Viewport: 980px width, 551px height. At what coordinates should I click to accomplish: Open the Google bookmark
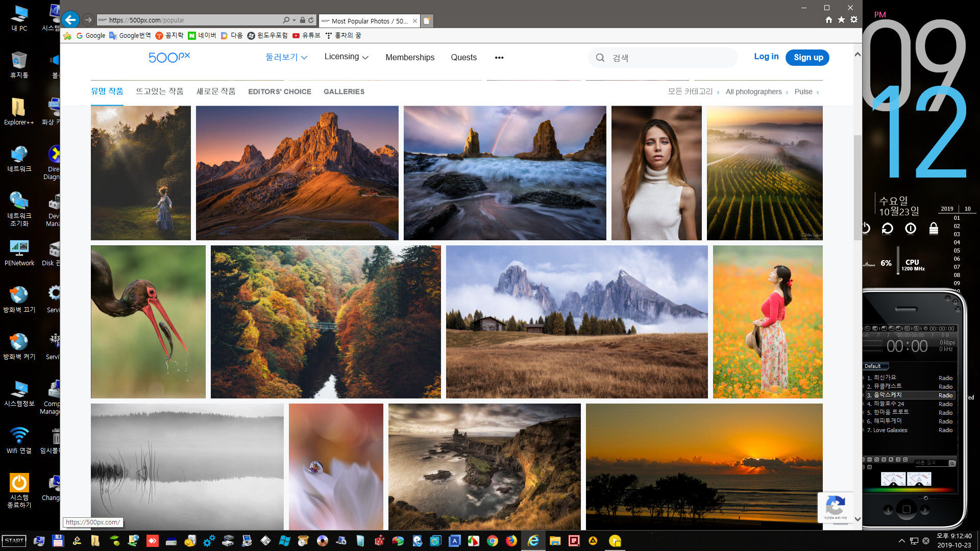[91, 36]
